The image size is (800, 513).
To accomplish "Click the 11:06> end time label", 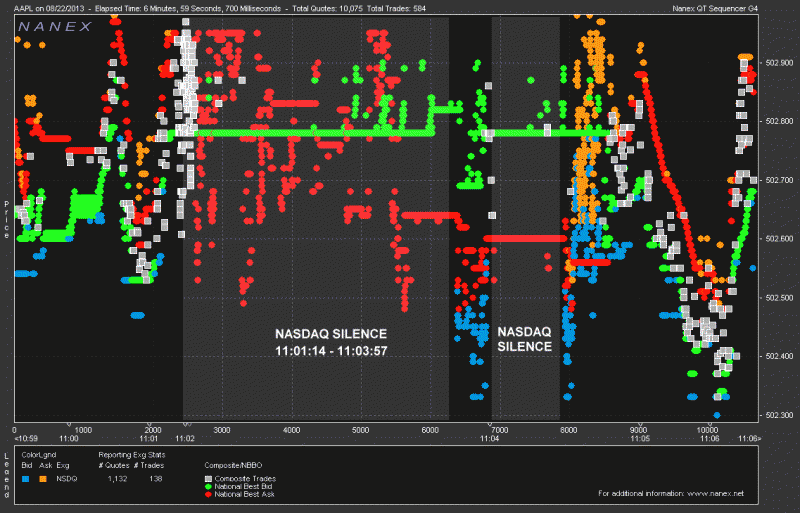I will [749, 439].
